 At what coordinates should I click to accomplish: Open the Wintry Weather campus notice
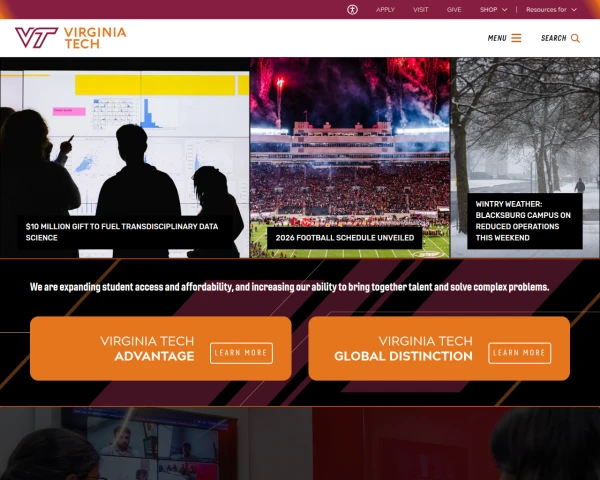525,221
